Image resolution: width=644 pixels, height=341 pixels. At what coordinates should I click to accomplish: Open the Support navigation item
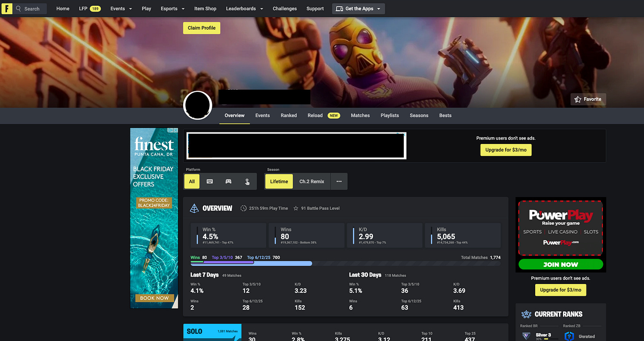coord(315,8)
